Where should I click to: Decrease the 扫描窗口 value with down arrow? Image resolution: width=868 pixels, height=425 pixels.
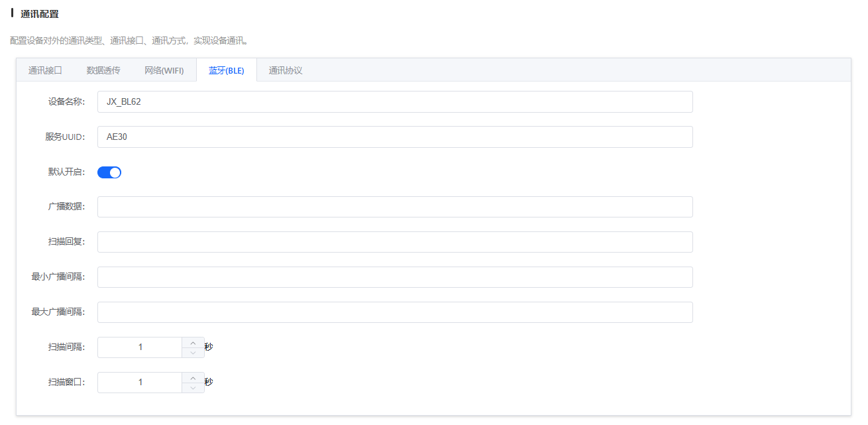193,388
